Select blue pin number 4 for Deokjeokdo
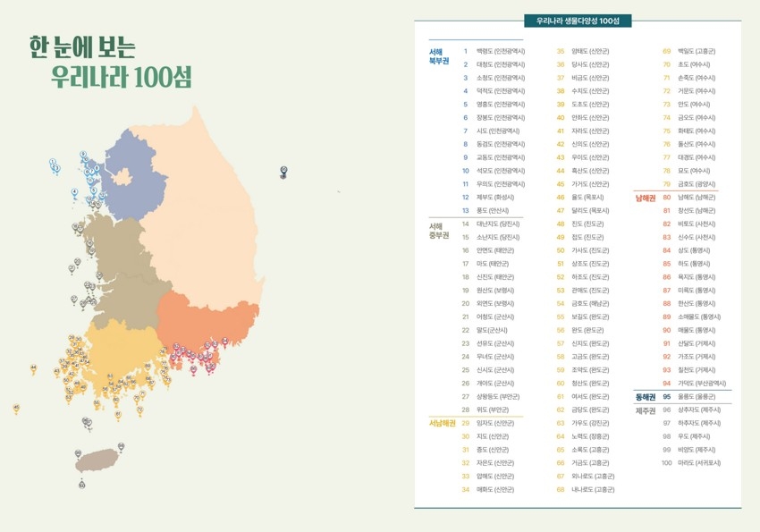The height and width of the screenshot is (532, 760). [x=74, y=192]
